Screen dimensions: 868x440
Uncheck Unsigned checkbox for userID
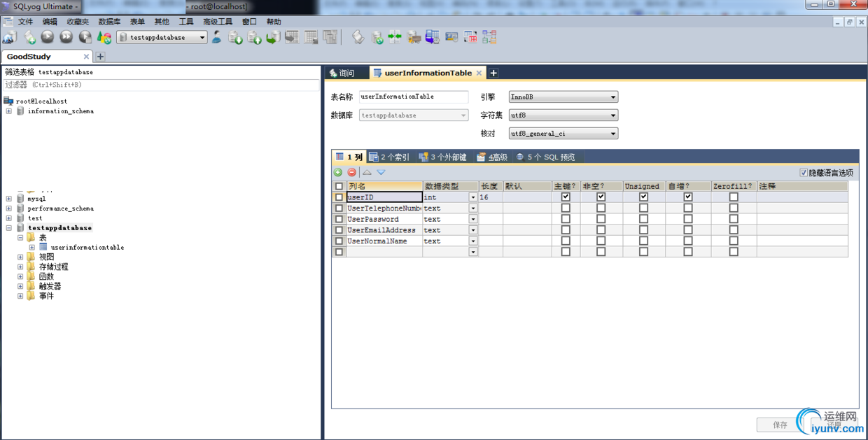click(x=643, y=197)
